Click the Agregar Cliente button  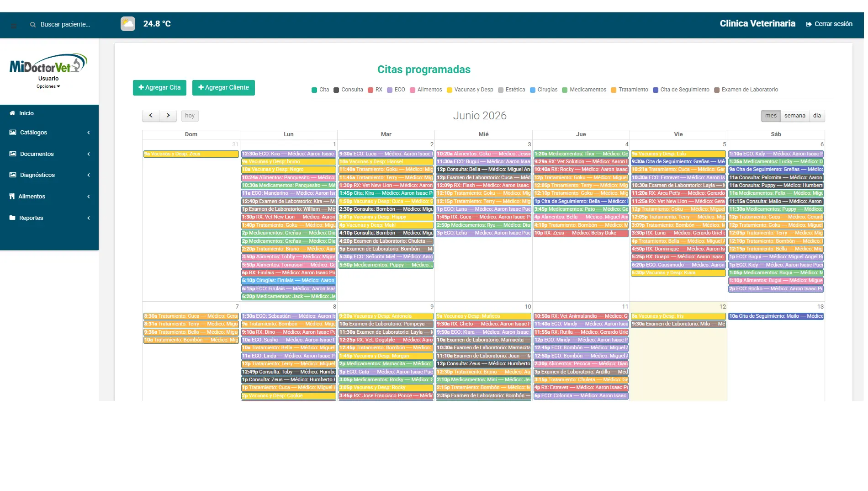(x=223, y=87)
